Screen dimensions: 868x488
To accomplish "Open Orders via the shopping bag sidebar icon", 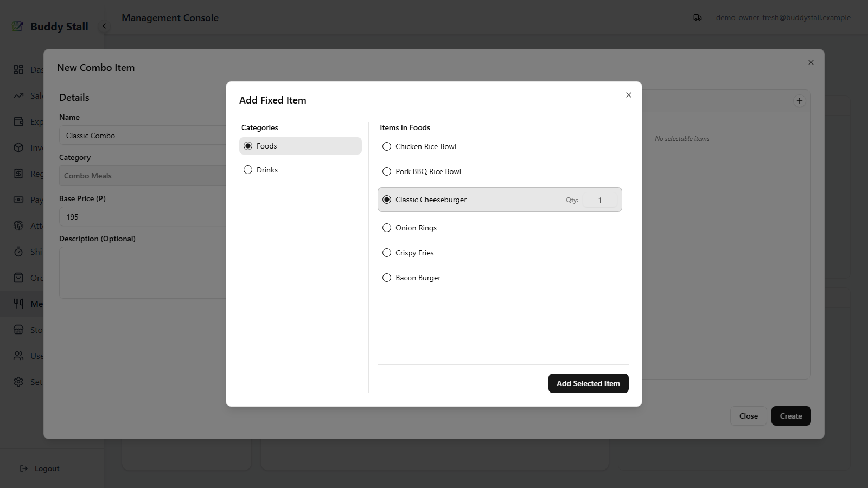I will coord(18,278).
